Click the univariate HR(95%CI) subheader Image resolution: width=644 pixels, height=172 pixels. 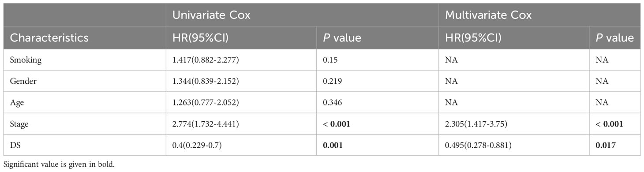click(200, 38)
